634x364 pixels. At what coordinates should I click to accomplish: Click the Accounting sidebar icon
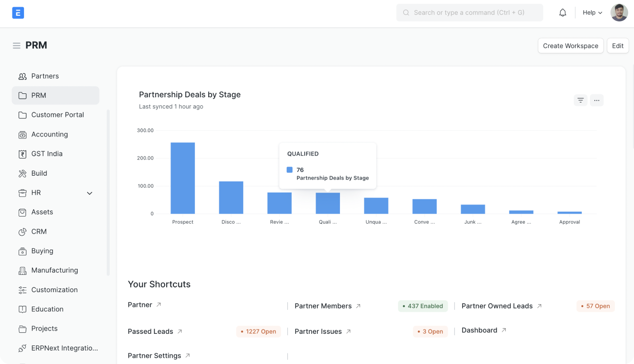click(x=23, y=135)
